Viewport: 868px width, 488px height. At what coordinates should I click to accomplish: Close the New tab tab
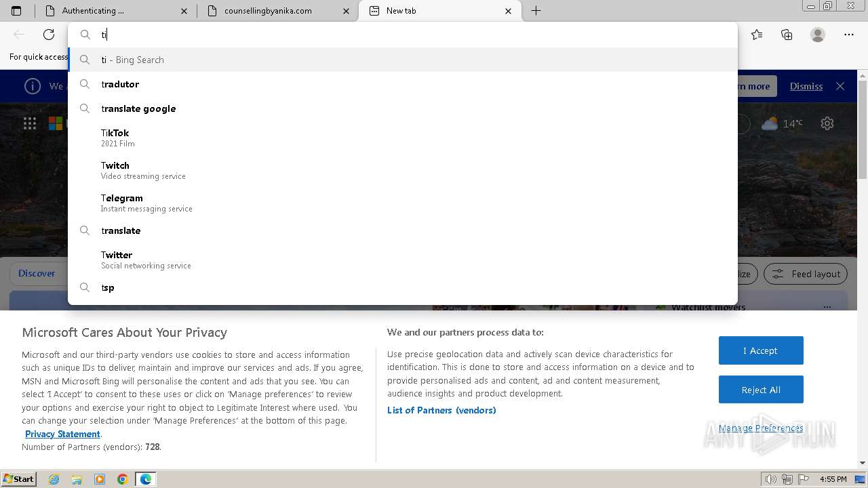(x=509, y=11)
